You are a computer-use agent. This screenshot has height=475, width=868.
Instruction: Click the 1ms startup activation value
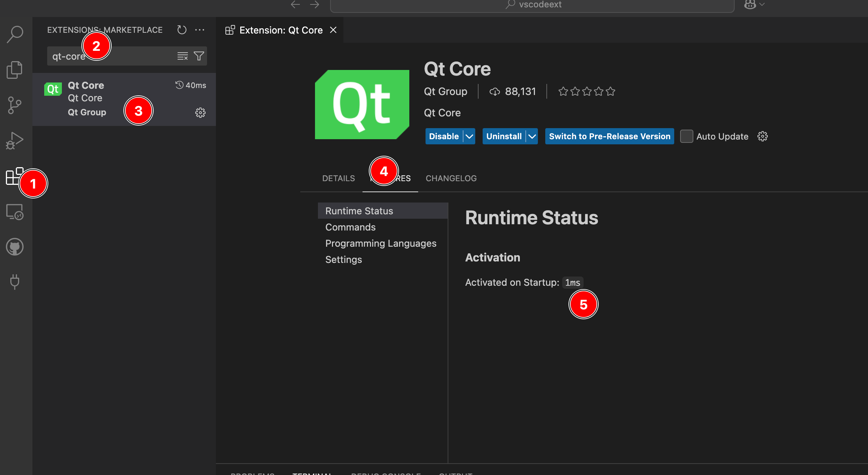[573, 282]
